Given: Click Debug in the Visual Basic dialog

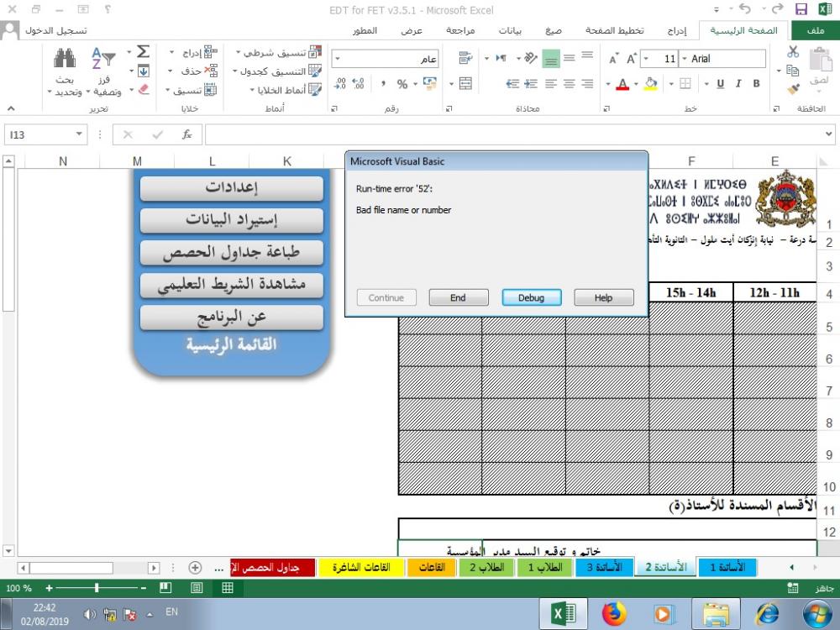Looking at the screenshot, I should (532, 298).
